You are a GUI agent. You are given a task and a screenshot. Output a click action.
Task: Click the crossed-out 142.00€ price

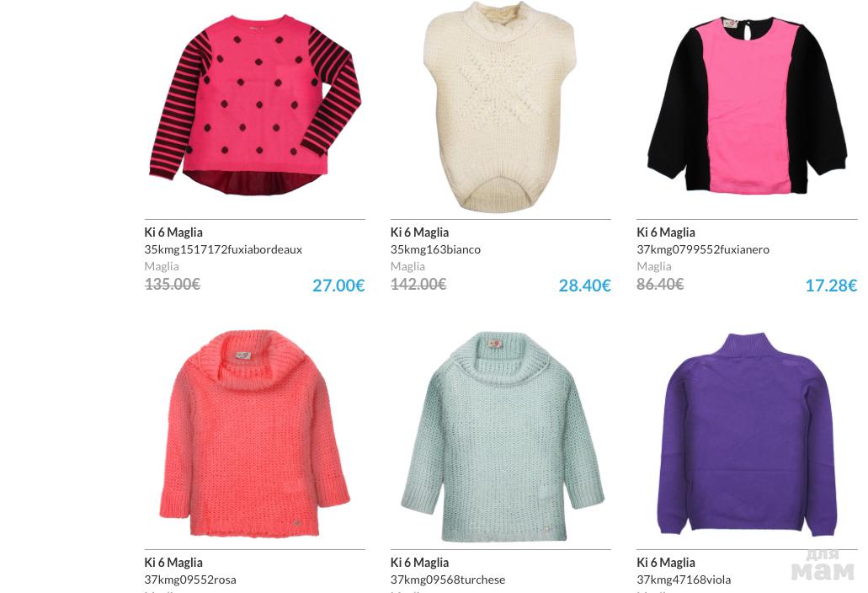click(418, 284)
